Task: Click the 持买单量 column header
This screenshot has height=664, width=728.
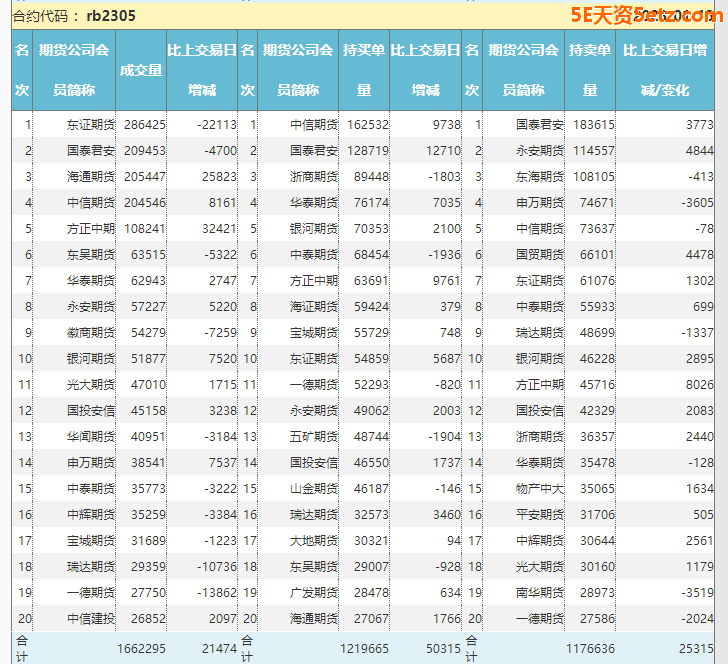Action: [x=364, y=70]
